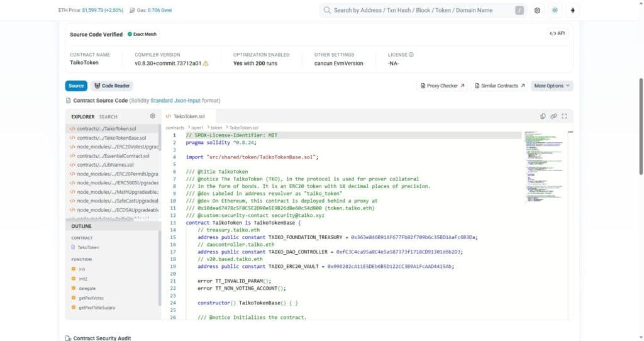Click the TAIKO_DAO_CONTROLLER address value
The image size is (644, 341).
tap(398, 252)
